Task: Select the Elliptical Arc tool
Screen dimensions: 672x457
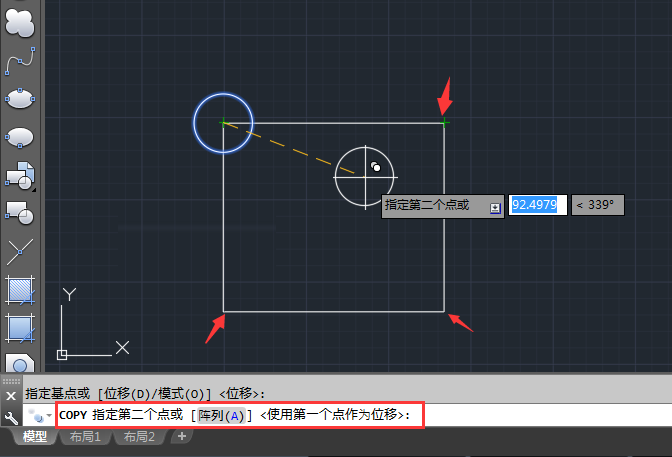Action: pyautogui.click(x=20, y=137)
